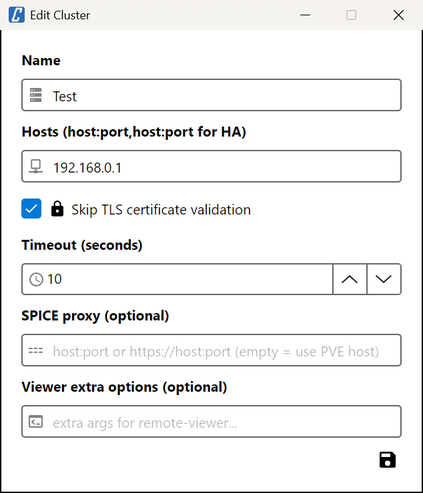
Task: Click the network computer icon in Hosts field
Action: pos(36,166)
